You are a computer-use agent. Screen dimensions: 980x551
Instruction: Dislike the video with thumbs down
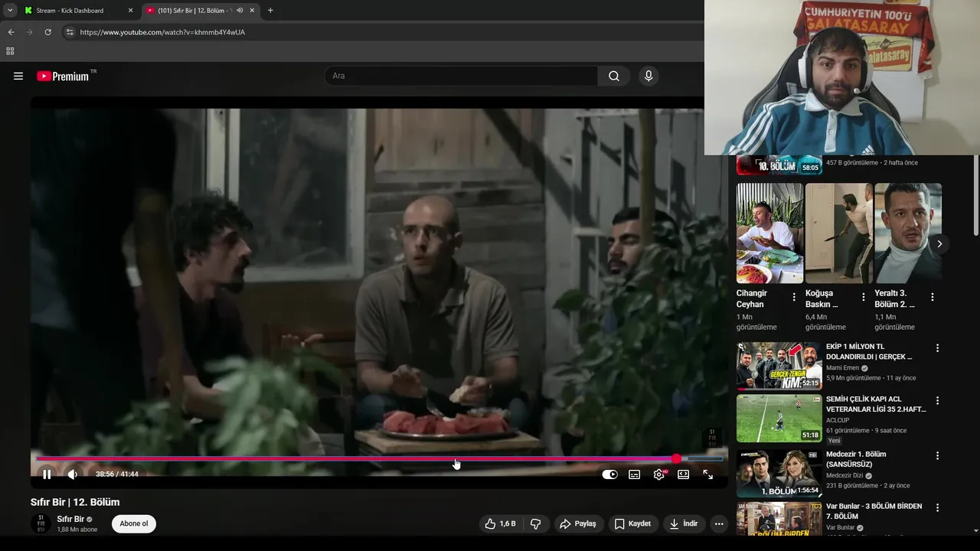click(x=536, y=523)
